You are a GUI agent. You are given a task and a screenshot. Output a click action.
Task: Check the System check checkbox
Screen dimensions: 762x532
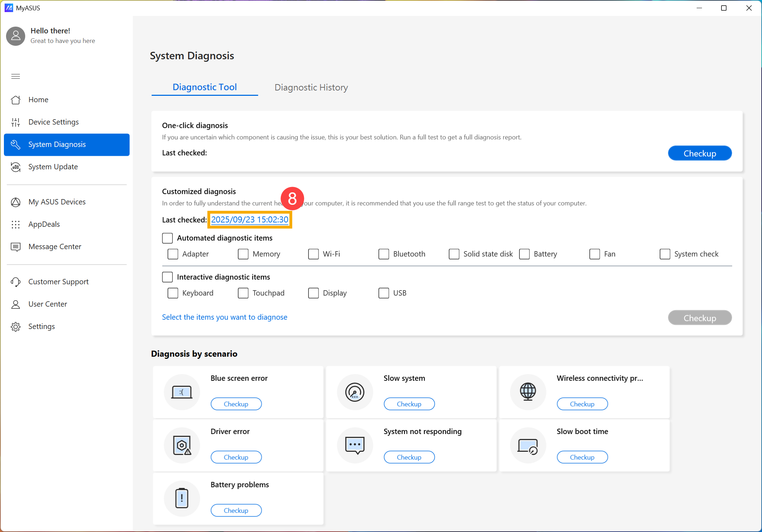(665, 254)
